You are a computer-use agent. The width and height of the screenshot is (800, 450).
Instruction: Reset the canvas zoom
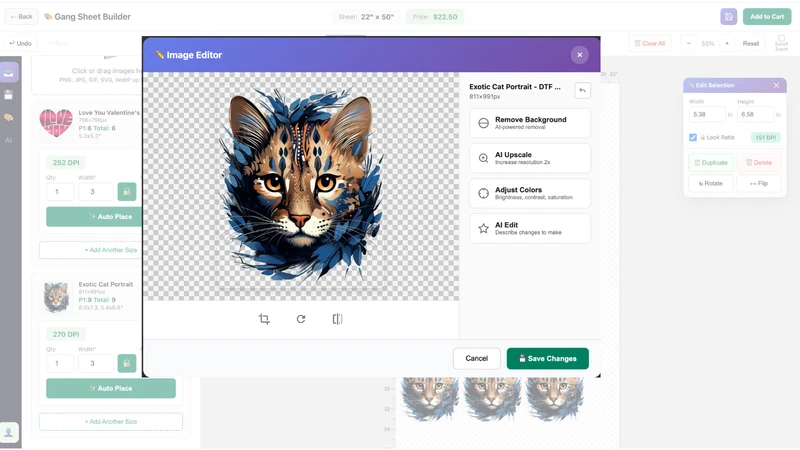coord(751,43)
